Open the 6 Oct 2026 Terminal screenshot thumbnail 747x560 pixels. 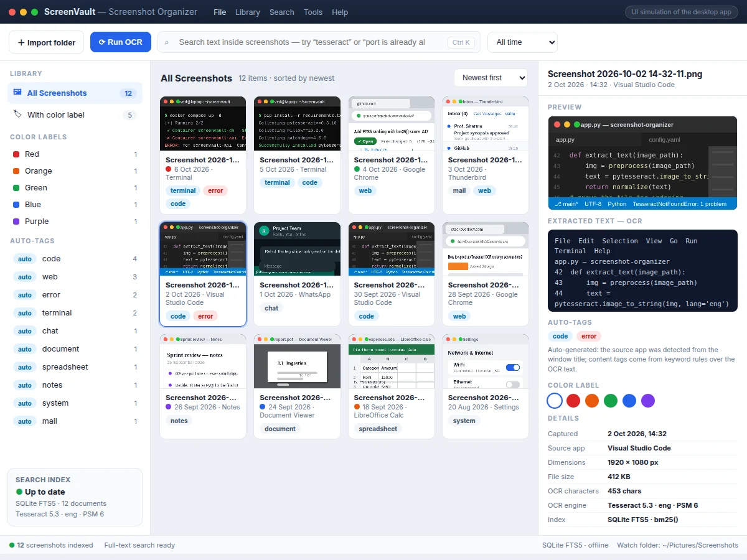pos(203,124)
